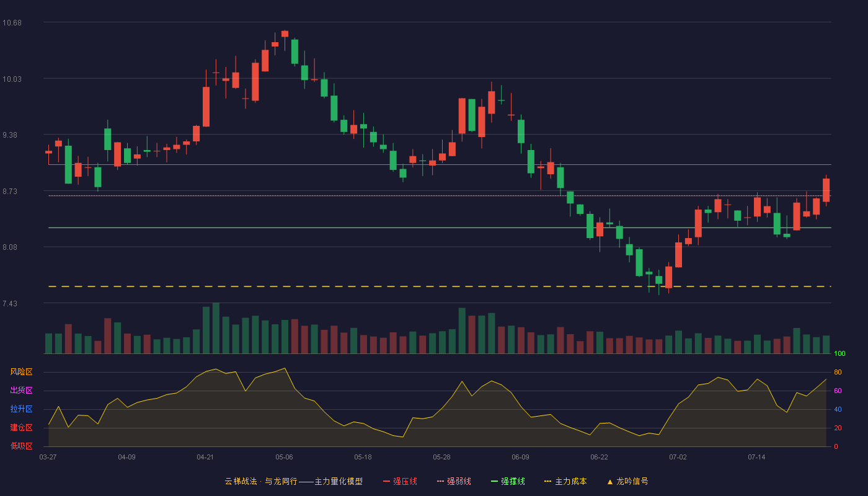Click the pink dotted 强弱线 horizontal line

pyautogui.click(x=440, y=195)
